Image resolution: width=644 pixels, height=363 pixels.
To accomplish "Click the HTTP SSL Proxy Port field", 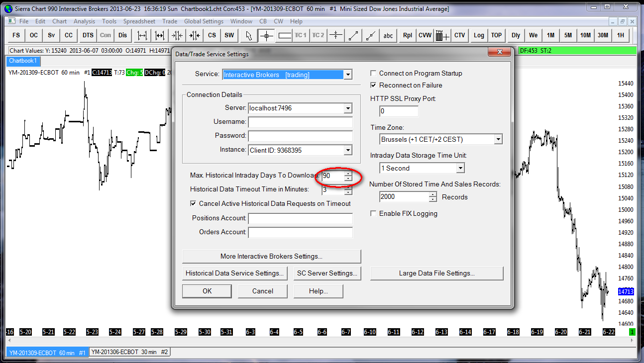I will tap(399, 111).
